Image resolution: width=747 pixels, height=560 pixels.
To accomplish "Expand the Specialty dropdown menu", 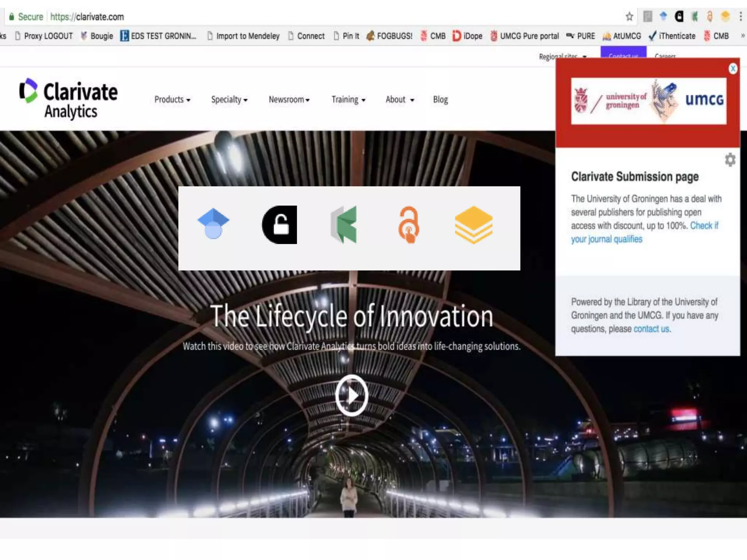I will (x=229, y=100).
